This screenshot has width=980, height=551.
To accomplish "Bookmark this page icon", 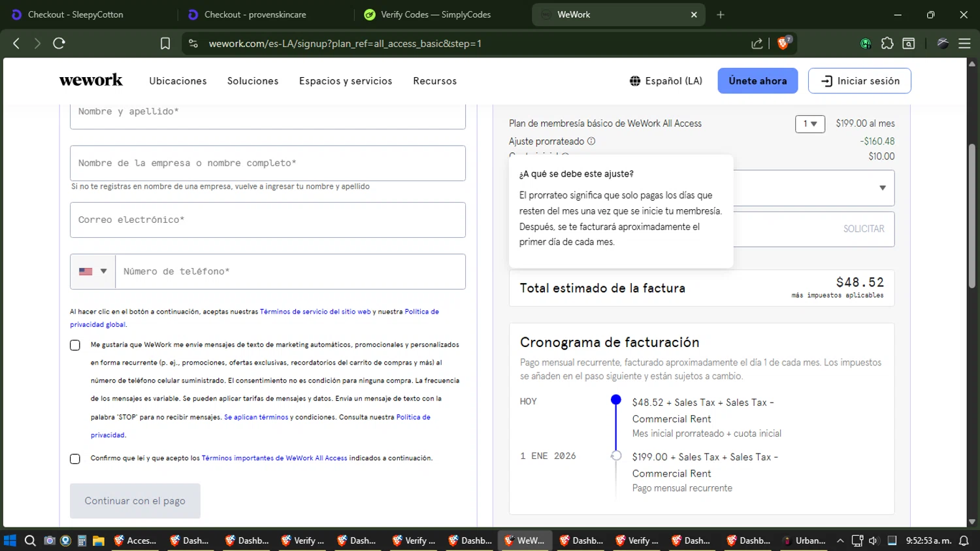I will coord(165,43).
